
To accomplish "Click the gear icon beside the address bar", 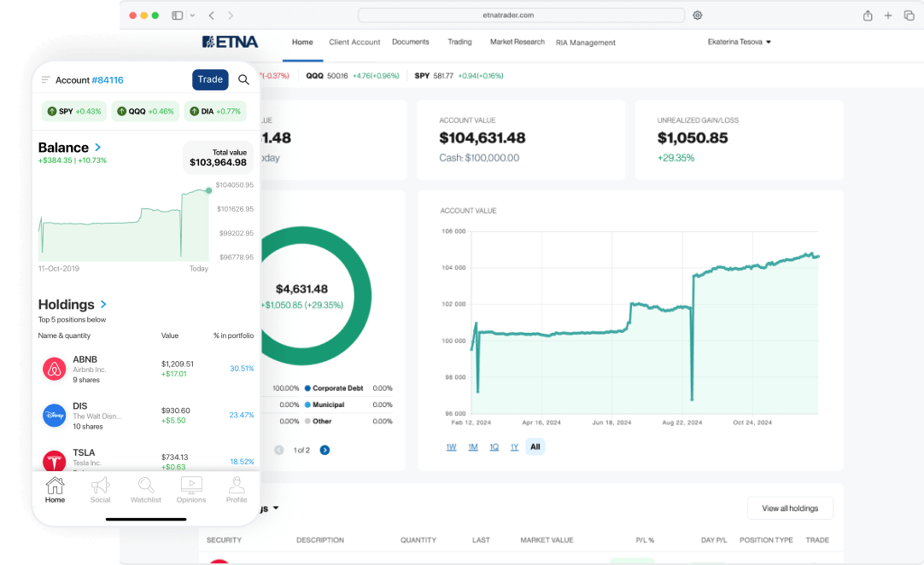I will click(x=697, y=15).
